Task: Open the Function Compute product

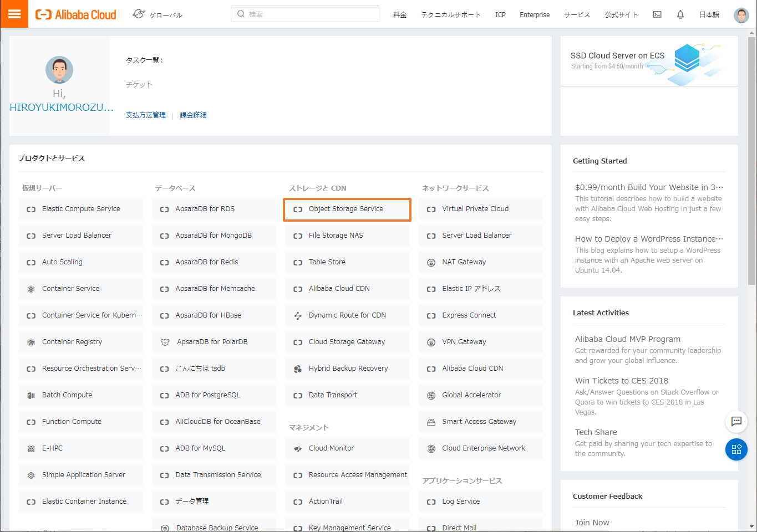Action: [x=80, y=422]
